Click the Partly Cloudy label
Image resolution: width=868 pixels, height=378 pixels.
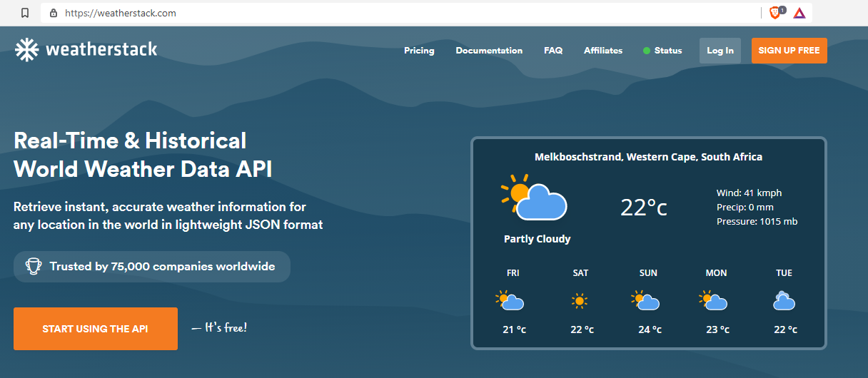point(538,239)
